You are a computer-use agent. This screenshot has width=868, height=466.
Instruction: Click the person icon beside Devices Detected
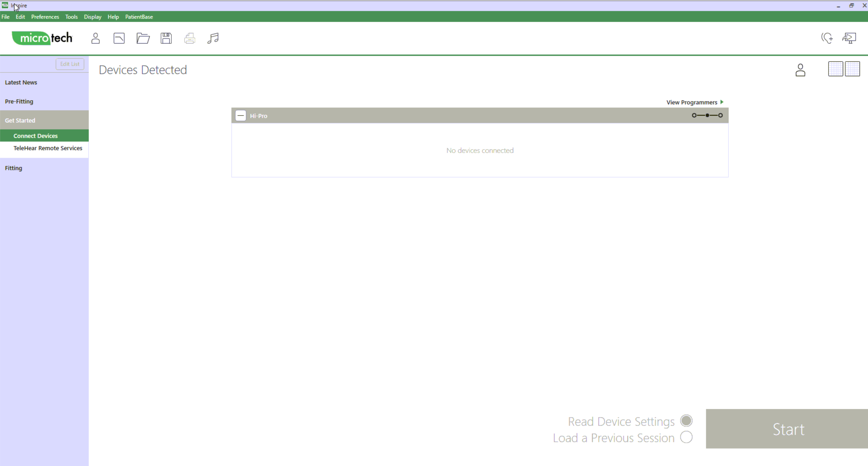[800, 70]
